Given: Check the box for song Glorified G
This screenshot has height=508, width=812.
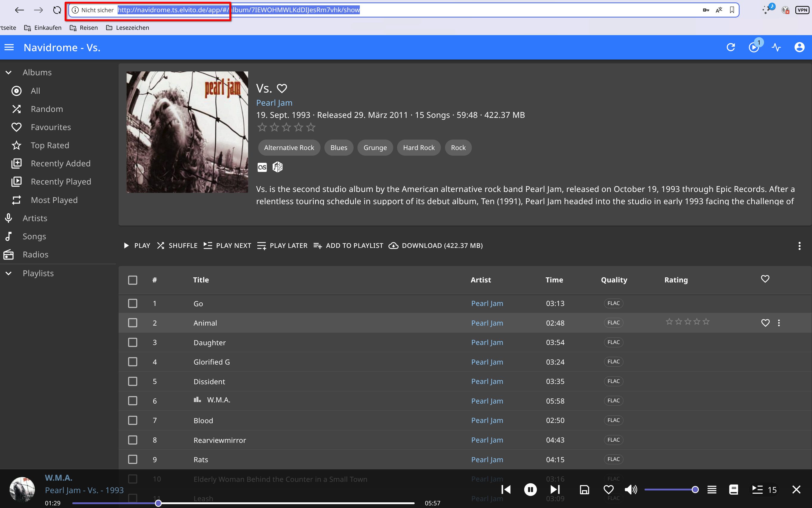Looking at the screenshot, I should click(133, 362).
